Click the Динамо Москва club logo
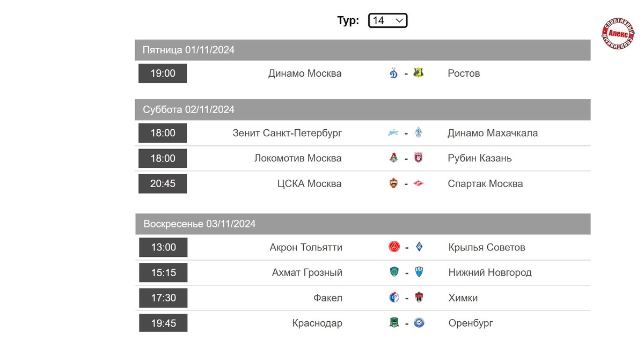Viewport: 644px width, 362px height. click(393, 73)
